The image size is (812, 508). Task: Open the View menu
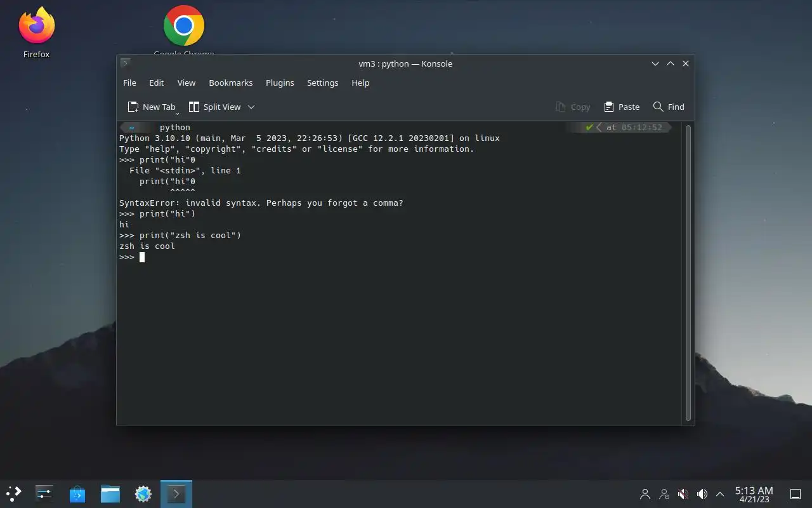pos(187,83)
